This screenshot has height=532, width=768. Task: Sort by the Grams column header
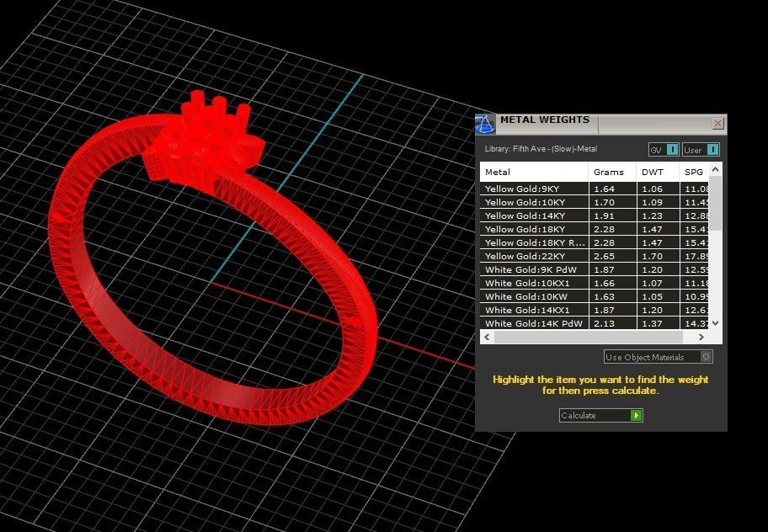click(612, 172)
